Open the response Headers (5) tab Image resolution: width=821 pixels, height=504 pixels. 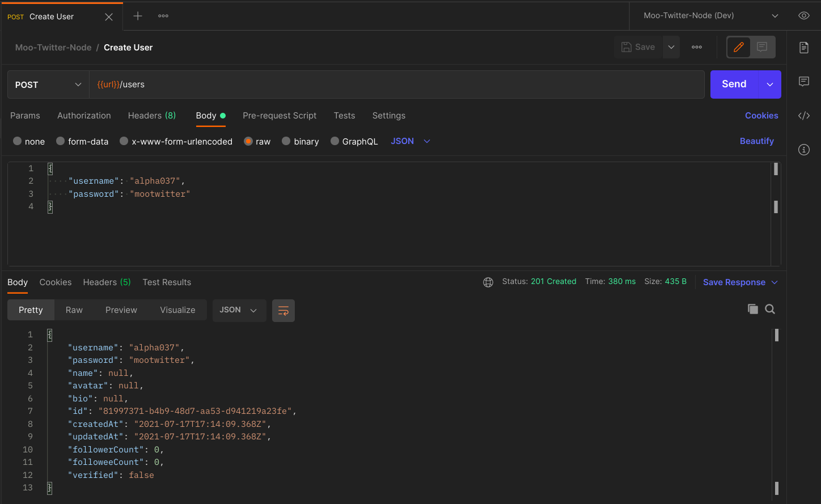click(107, 282)
